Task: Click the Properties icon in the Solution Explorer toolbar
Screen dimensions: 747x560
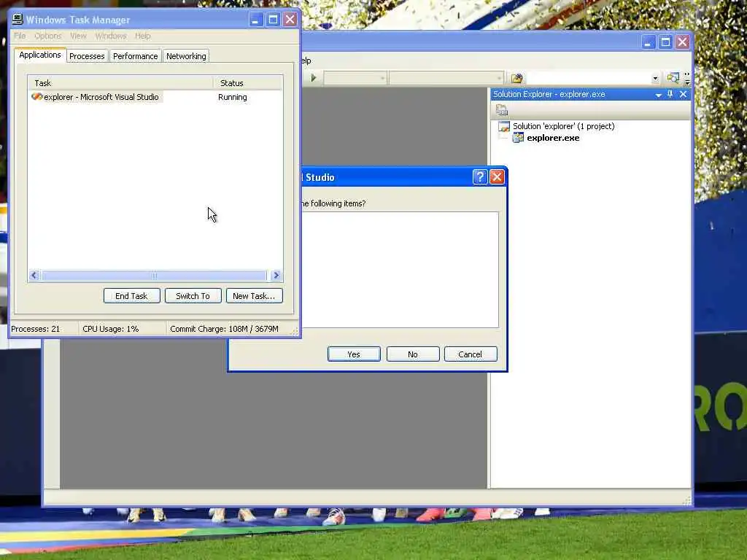Action: coord(502,111)
